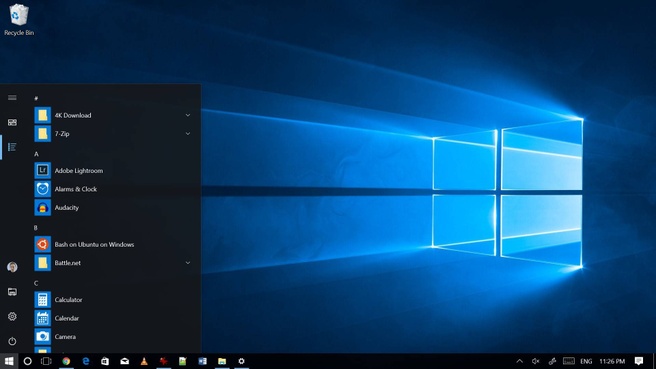Open Settings gear in the taskbar
The width and height of the screenshot is (656, 369).
241,361
